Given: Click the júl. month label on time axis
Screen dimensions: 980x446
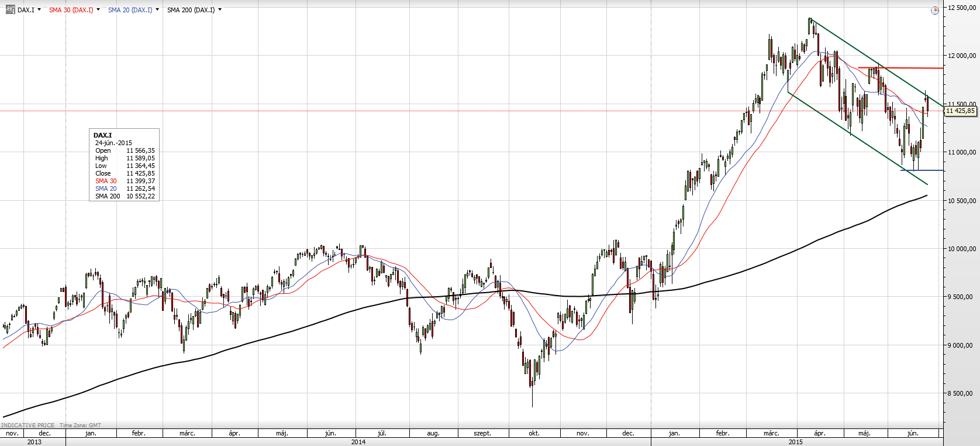Looking at the screenshot, I should (x=382, y=433).
